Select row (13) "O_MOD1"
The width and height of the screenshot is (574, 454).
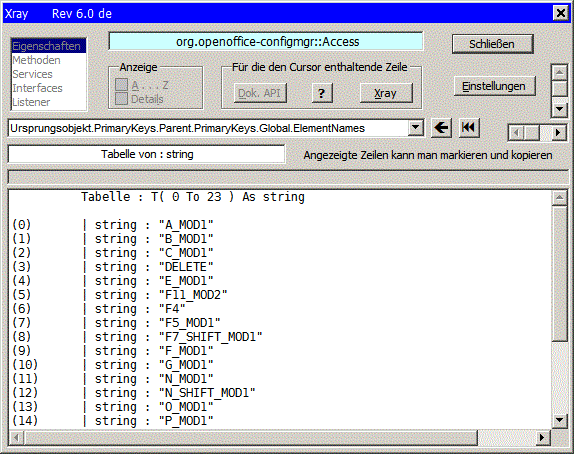280,407
